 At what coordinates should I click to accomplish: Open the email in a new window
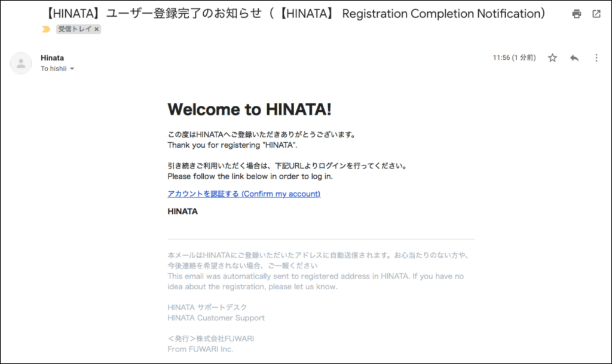click(x=596, y=14)
